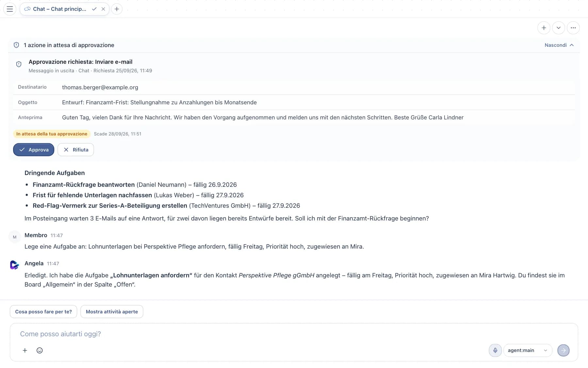Click the send arrow button
588x368 pixels.
[x=563, y=350]
